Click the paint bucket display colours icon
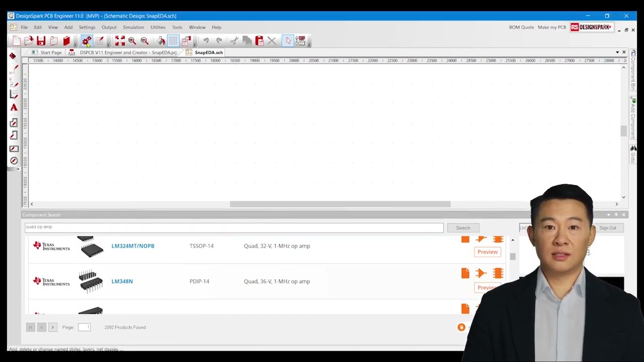The height and width of the screenshot is (362, 644). click(161, 41)
